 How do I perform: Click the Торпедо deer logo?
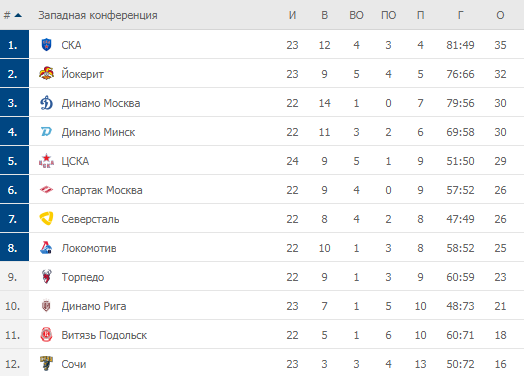46,277
